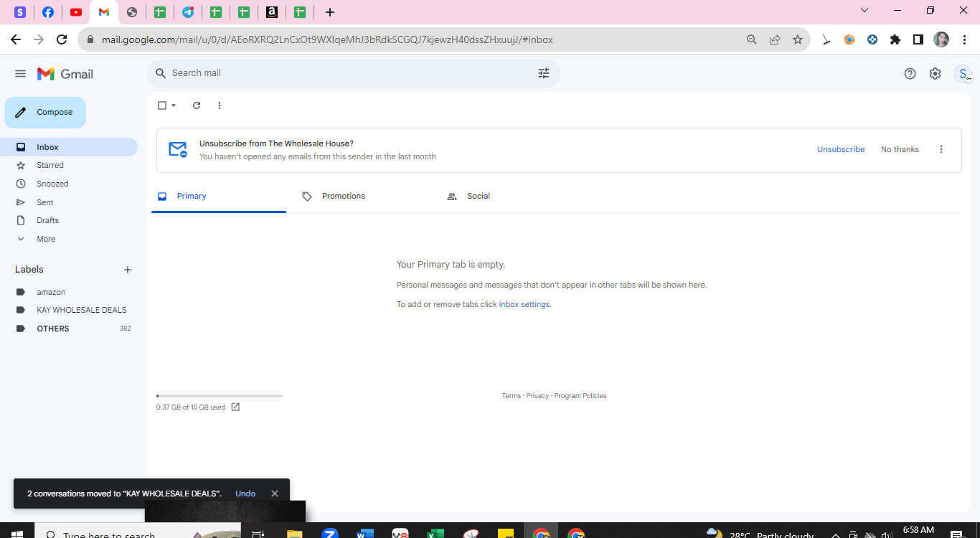Open the Inbox folder
This screenshot has height=538, width=980.
[69, 147]
